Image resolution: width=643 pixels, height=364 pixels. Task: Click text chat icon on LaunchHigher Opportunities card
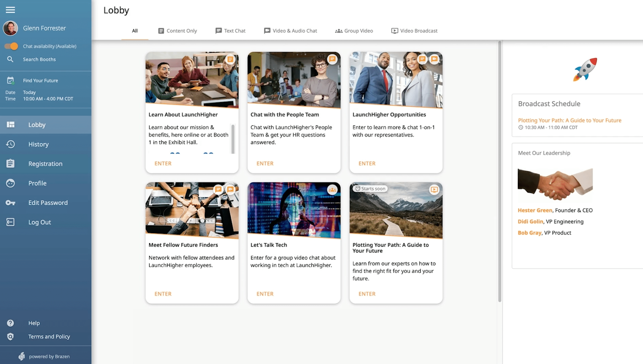422,59
